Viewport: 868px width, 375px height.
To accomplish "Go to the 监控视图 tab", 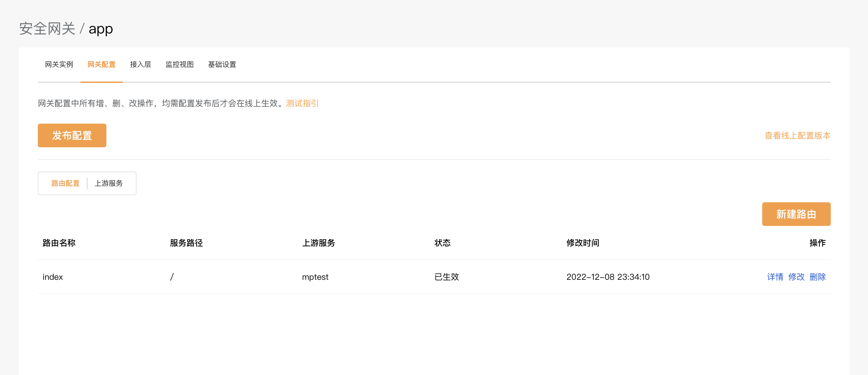I will click(x=179, y=64).
